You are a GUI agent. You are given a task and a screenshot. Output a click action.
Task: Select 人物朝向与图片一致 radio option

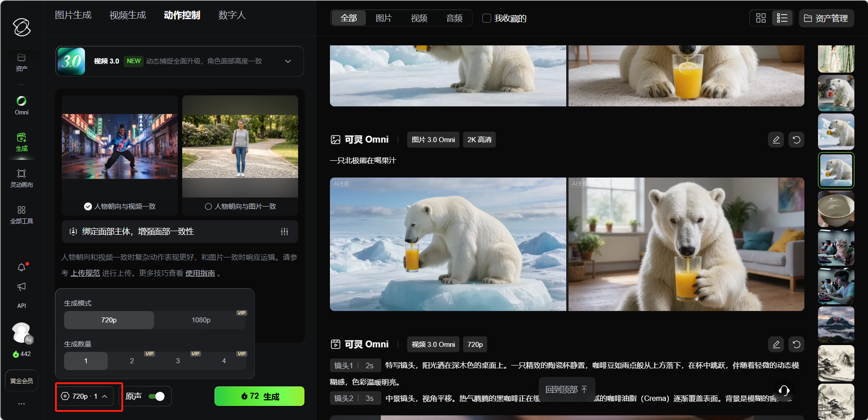point(209,207)
